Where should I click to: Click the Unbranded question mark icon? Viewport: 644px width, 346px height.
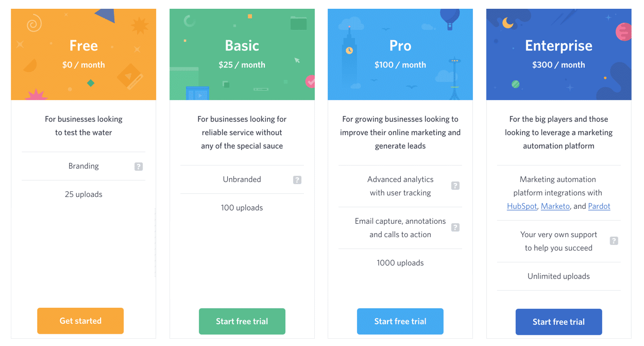(x=297, y=180)
